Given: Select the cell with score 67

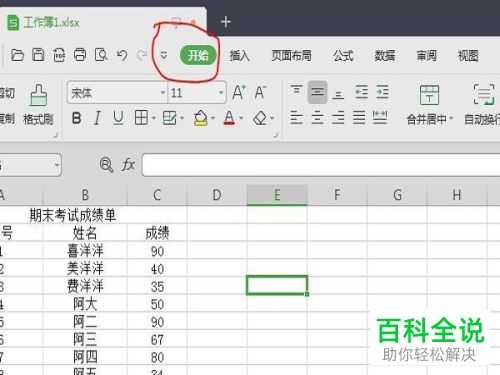Looking at the screenshot, I should pyautogui.click(x=157, y=340).
